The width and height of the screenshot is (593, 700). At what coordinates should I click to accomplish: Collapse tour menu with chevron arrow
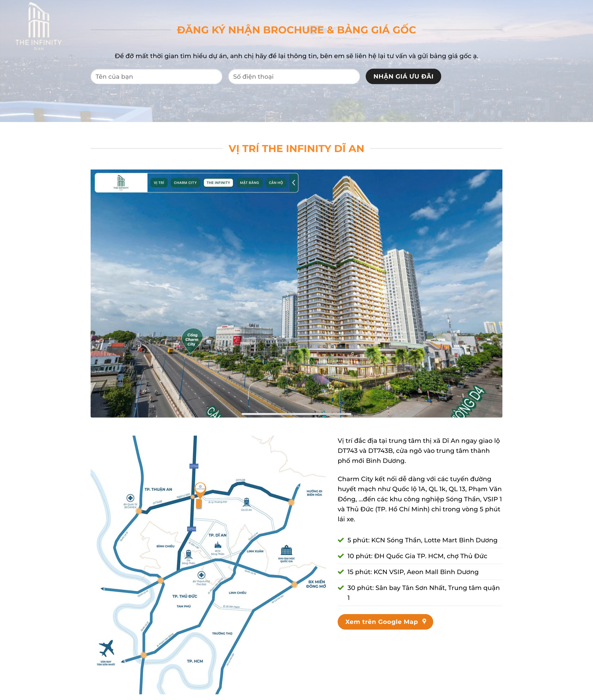[294, 183]
